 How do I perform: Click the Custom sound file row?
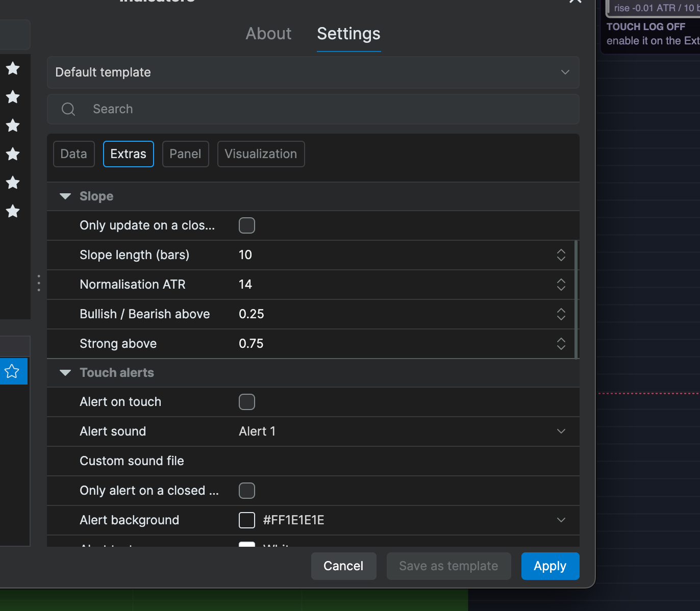pos(313,461)
